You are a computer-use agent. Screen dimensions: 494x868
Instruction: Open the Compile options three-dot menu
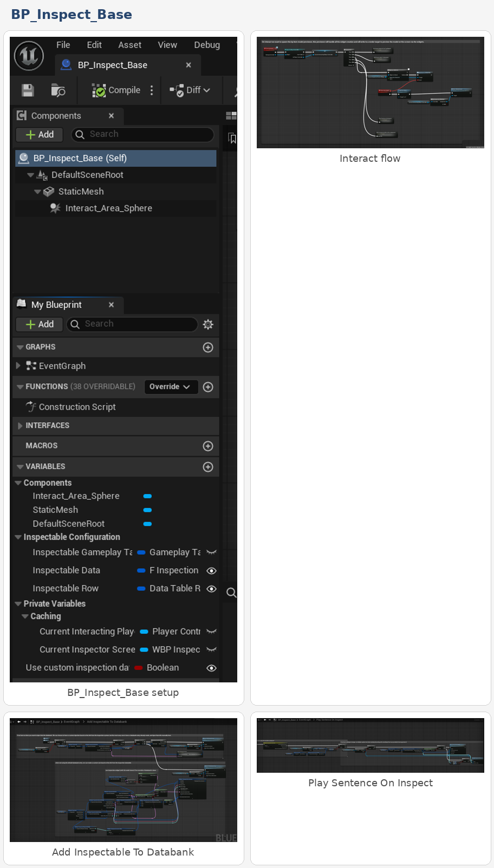pos(152,90)
